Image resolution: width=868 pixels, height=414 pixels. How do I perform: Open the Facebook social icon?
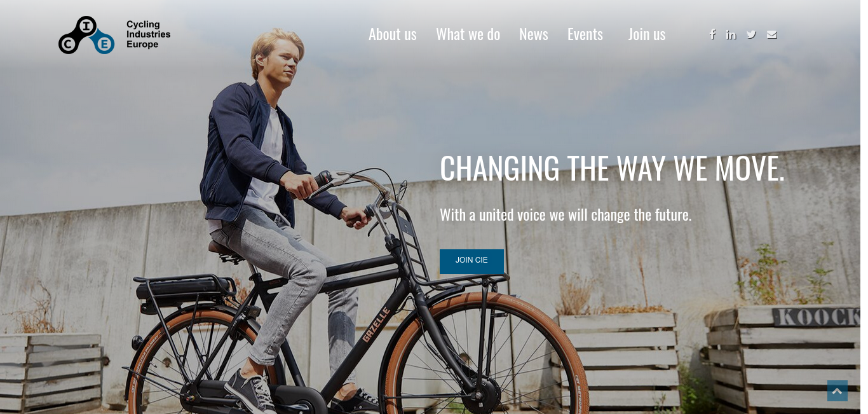[x=712, y=34]
